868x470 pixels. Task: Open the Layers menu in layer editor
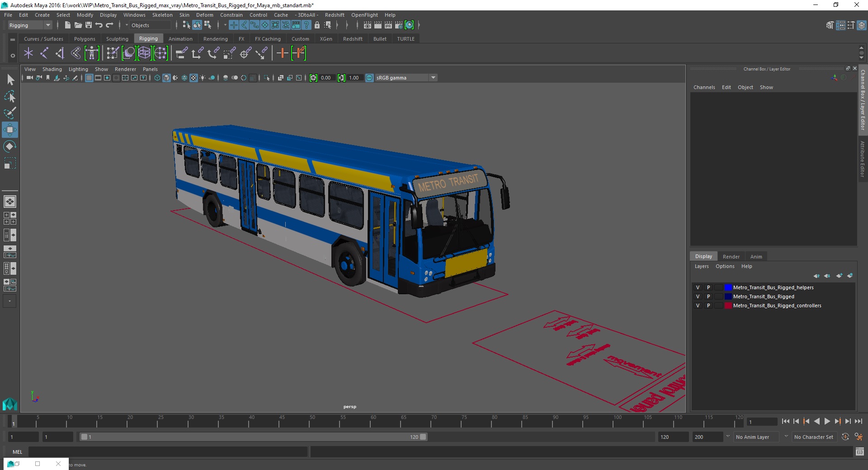(x=702, y=266)
